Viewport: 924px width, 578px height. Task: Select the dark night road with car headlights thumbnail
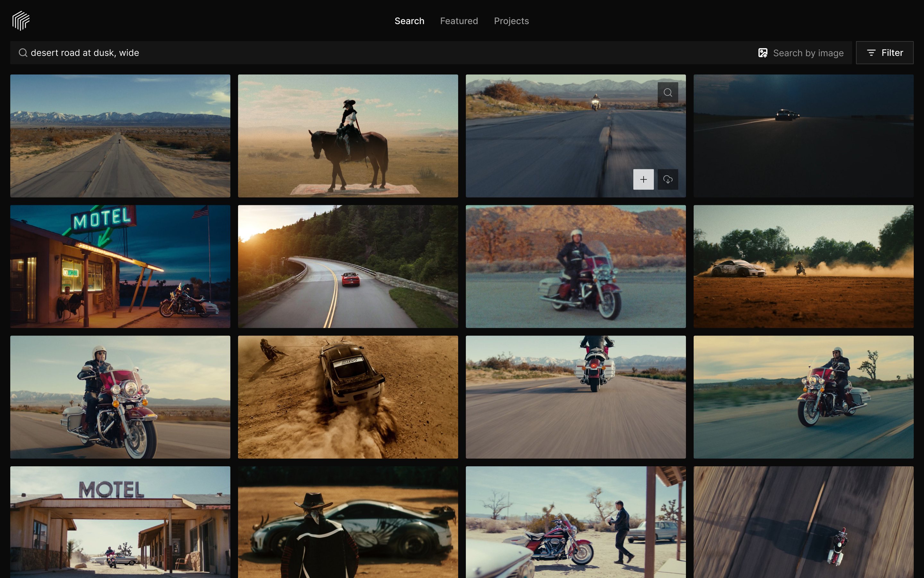click(x=803, y=136)
